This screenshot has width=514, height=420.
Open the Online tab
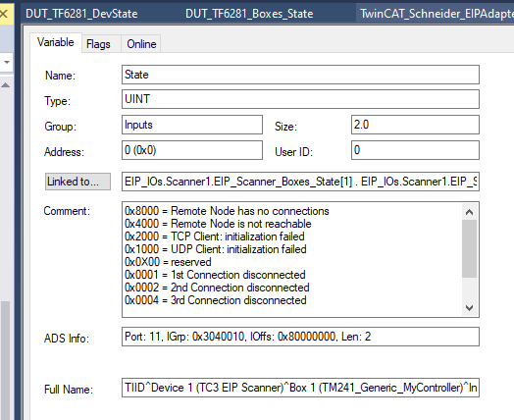[141, 44]
